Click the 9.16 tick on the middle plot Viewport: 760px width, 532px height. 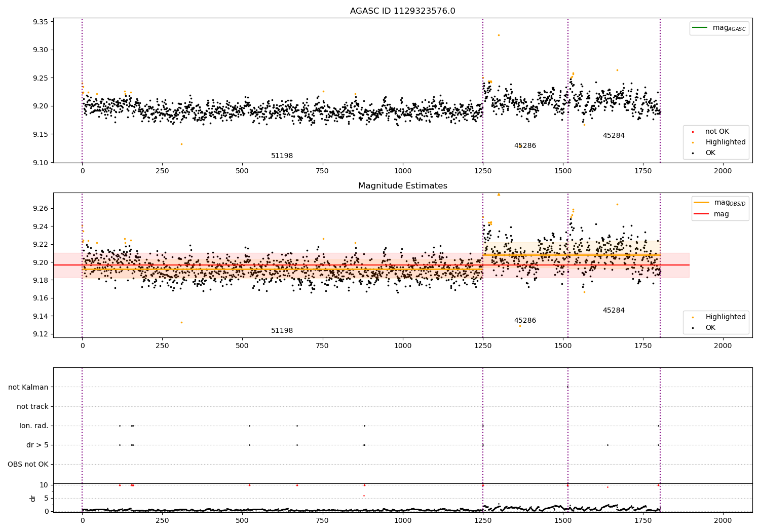click(x=41, y=298)
